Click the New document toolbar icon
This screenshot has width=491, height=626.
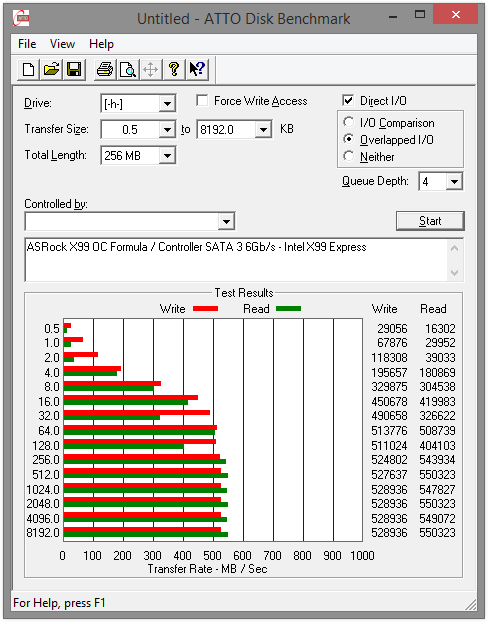(x=28, y=69)
